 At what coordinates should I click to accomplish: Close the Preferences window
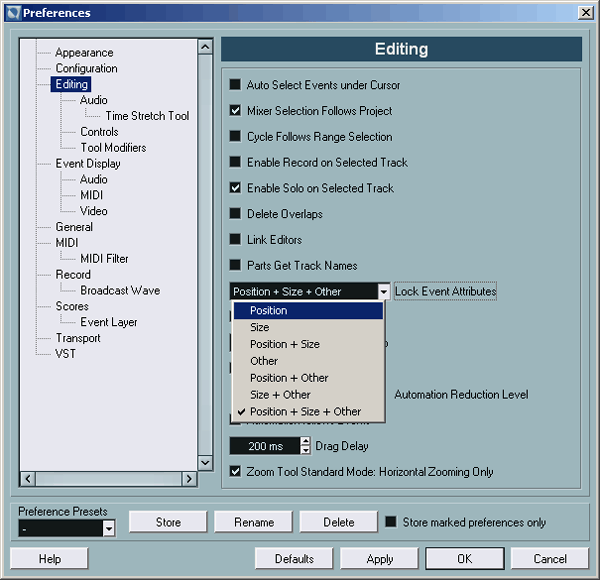pyautogui.click(x=585, y=13)
